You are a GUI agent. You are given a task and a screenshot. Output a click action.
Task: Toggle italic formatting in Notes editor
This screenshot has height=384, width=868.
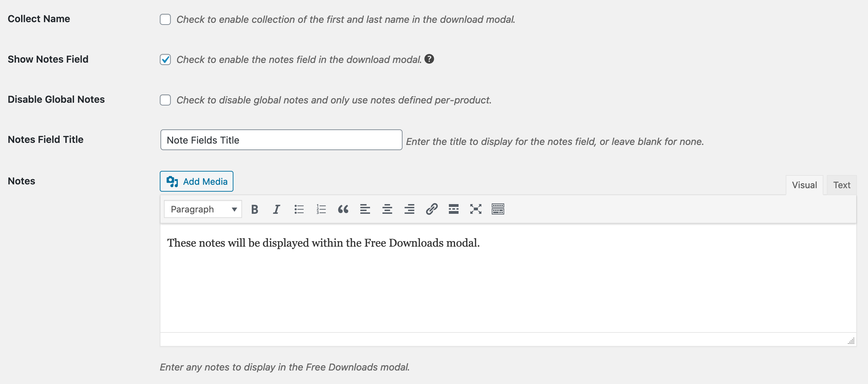coord(276,209)
